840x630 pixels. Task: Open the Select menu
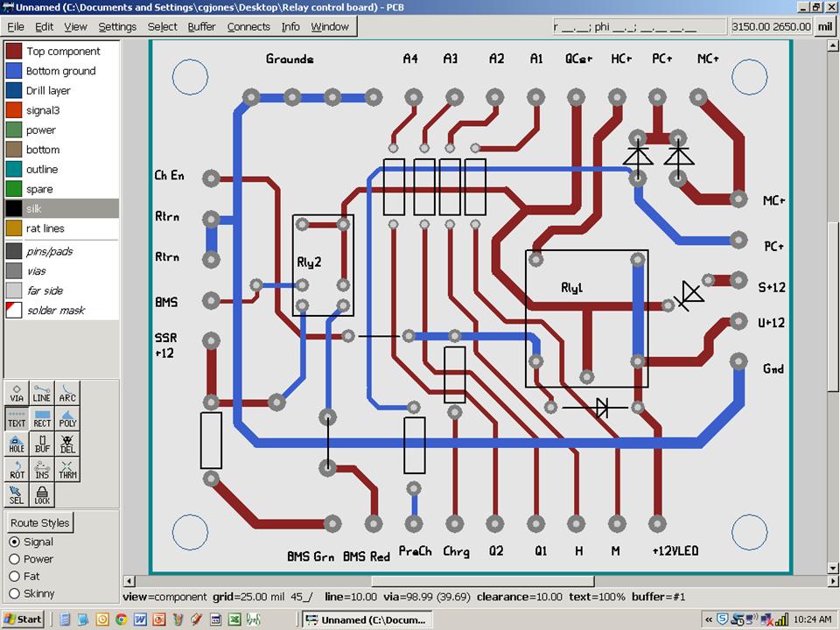(163, 26)
